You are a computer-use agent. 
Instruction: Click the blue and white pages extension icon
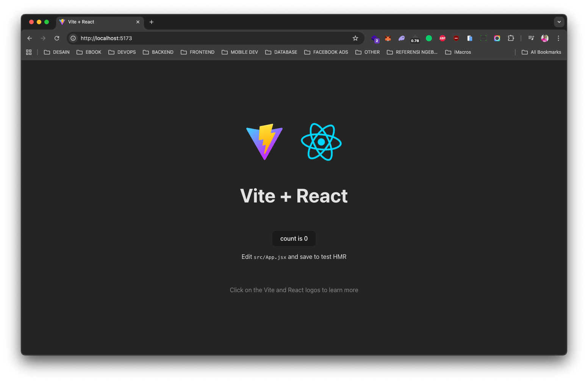pos(470,38)
